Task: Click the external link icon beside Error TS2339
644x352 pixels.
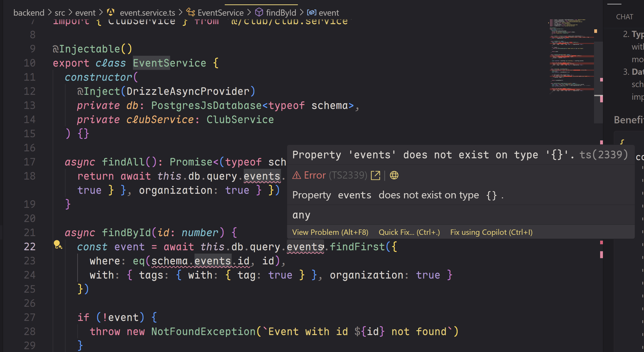Action: [x=375, y=175]
